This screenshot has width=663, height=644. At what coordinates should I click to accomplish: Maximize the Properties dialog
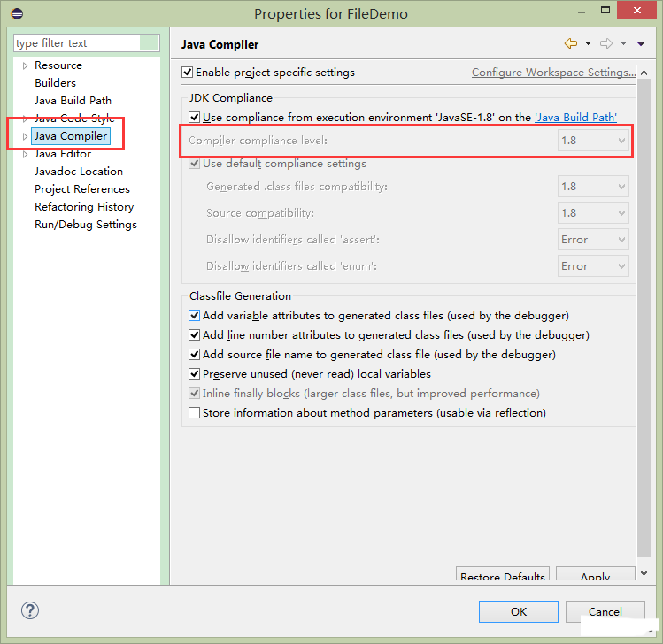[605, 11]
